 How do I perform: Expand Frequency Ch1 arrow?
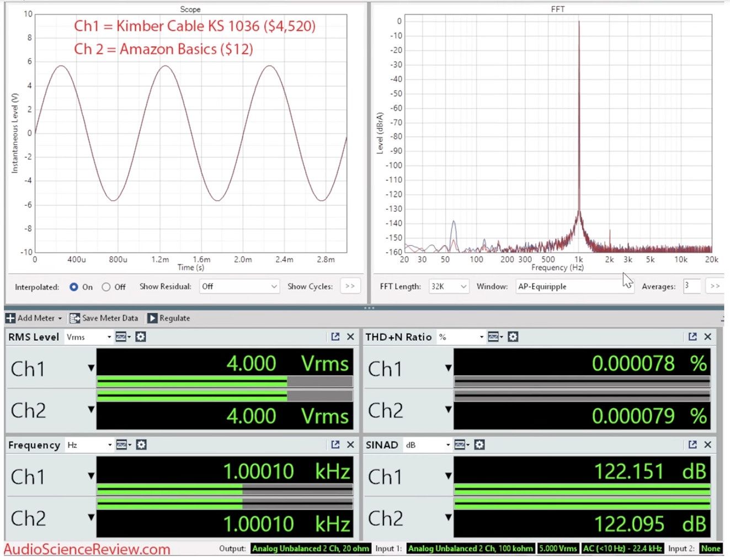pos(91,476)
